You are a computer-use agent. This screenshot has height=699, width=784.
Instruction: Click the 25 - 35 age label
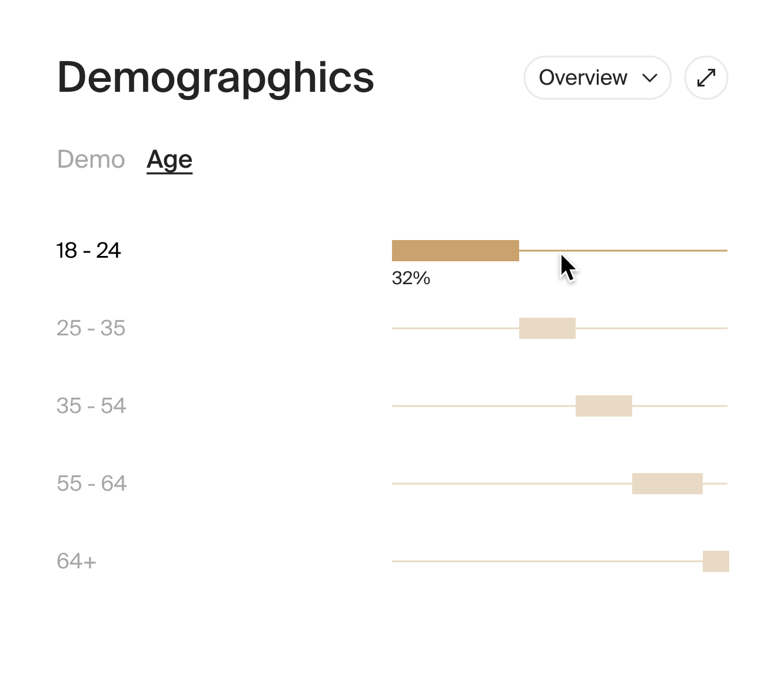click(91, 328)
